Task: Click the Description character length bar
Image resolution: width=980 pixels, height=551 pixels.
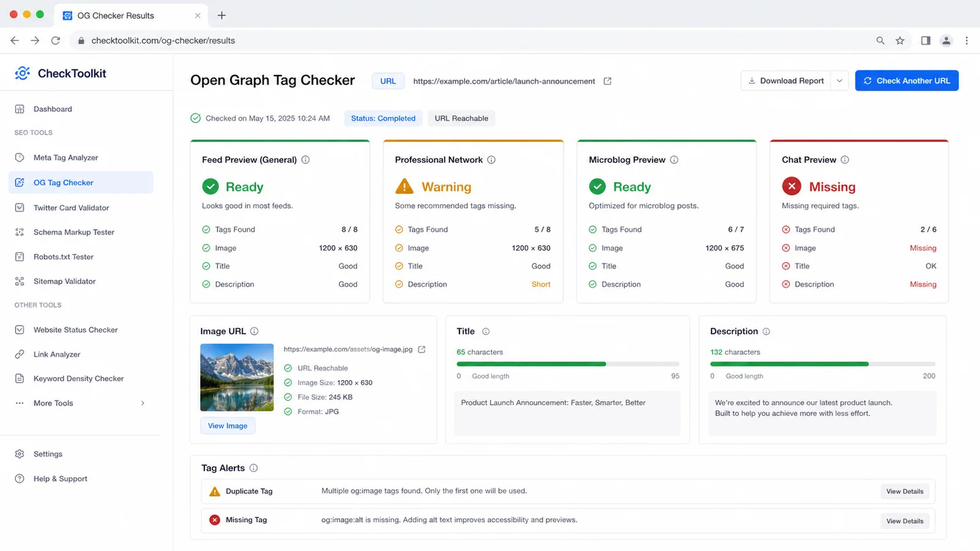Action: [x=823, y=364]
